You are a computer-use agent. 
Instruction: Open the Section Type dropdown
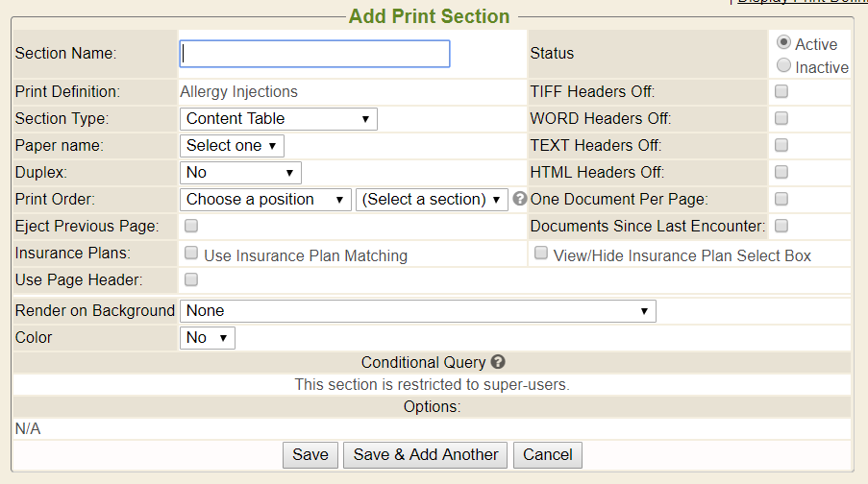click(278, 118)
